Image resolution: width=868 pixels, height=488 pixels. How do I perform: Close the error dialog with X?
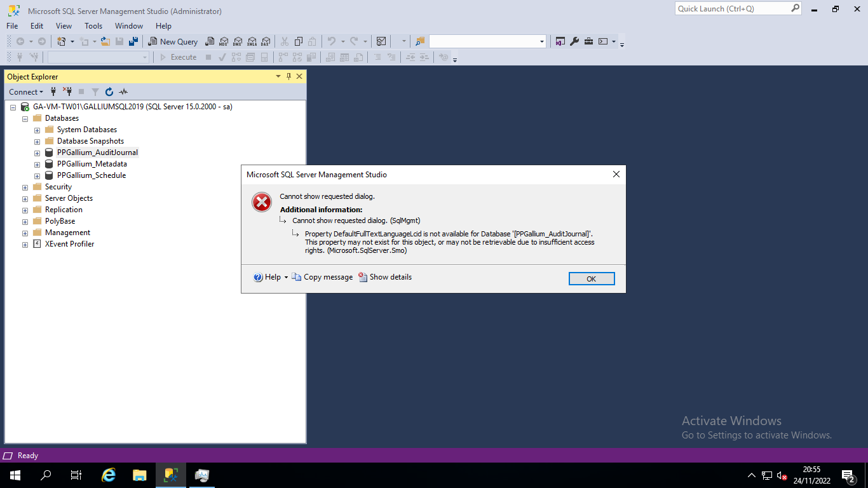coord(616,174)
